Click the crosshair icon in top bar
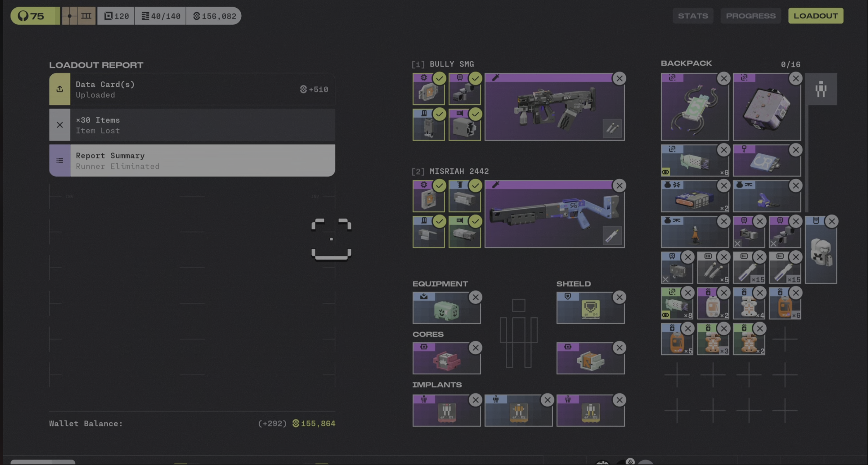This screenshot has height=465, width=868. tap(70, 16)
